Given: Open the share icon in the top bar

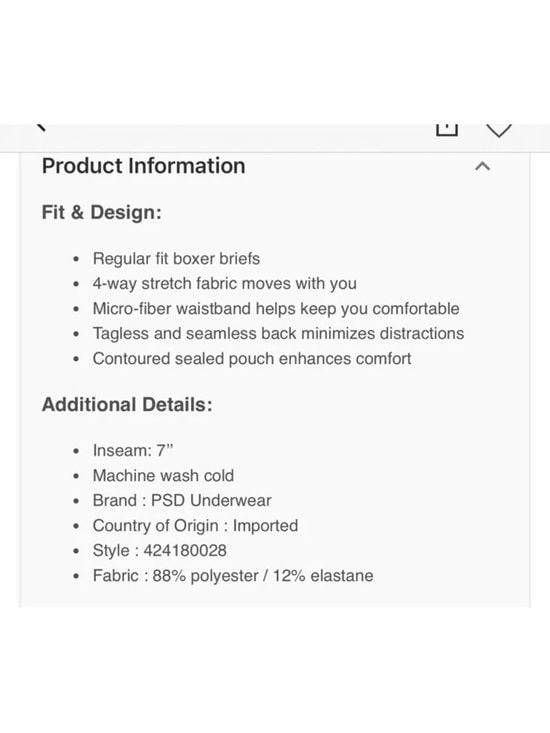Looking at the screenshot, I should [447, 129].
